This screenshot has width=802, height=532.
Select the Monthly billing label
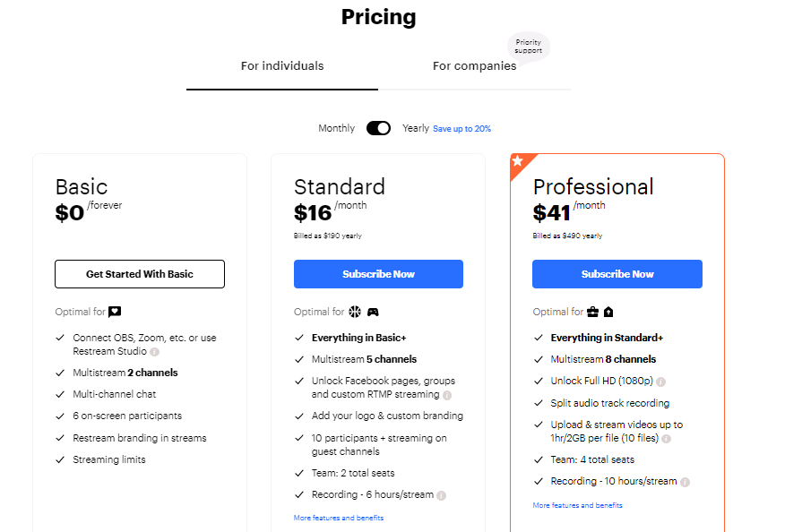pyautogui.click(x=336, y=128)
